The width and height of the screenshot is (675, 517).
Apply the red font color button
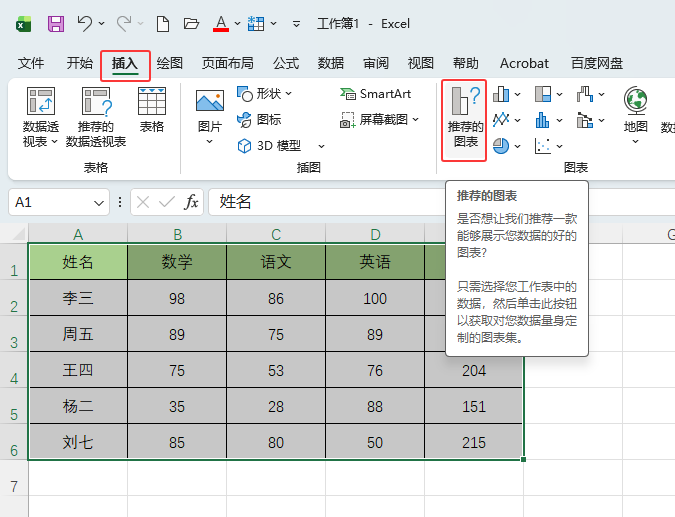click(x=221, y=24)
